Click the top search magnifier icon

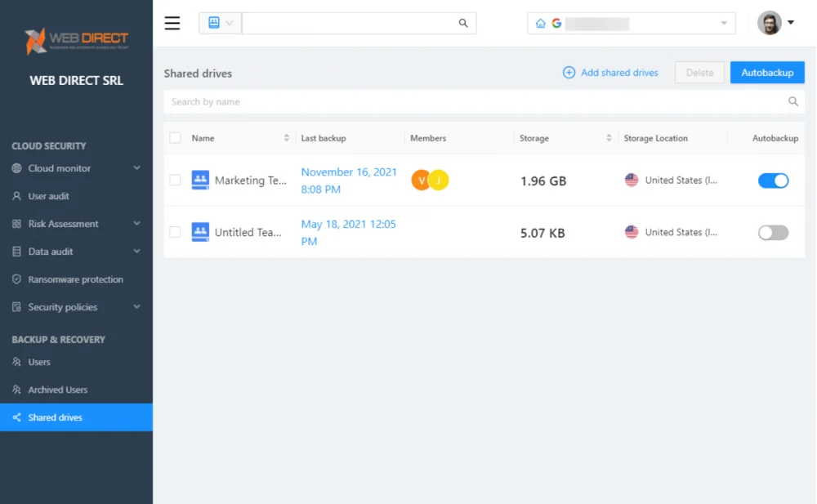462,23
